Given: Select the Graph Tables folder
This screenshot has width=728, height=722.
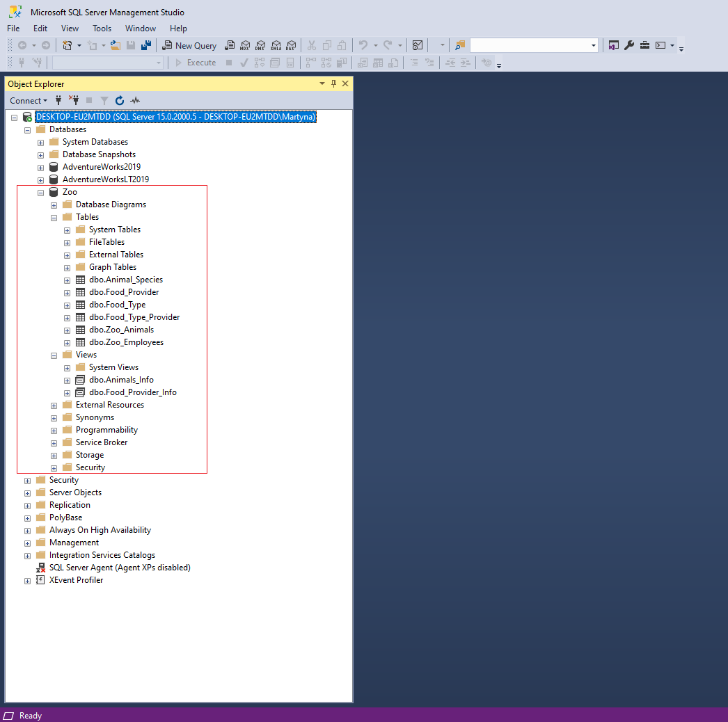Looking at the screenshot, I should click(x=113, y=267).
